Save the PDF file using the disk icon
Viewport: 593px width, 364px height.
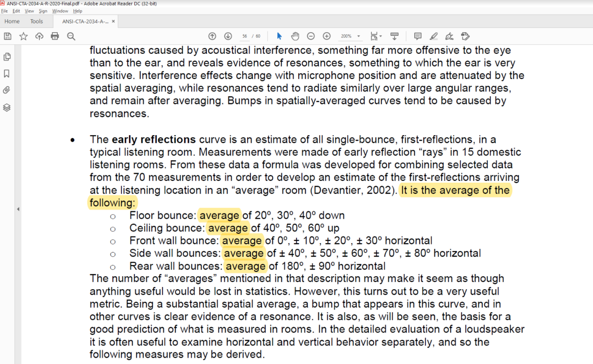click(7, 36)
